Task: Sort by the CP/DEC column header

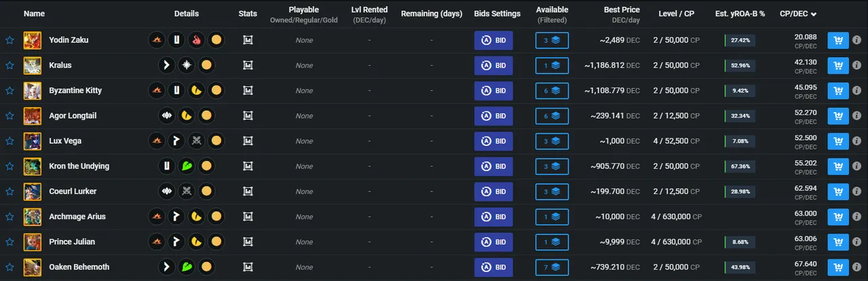Action: (x=798, y=14)
